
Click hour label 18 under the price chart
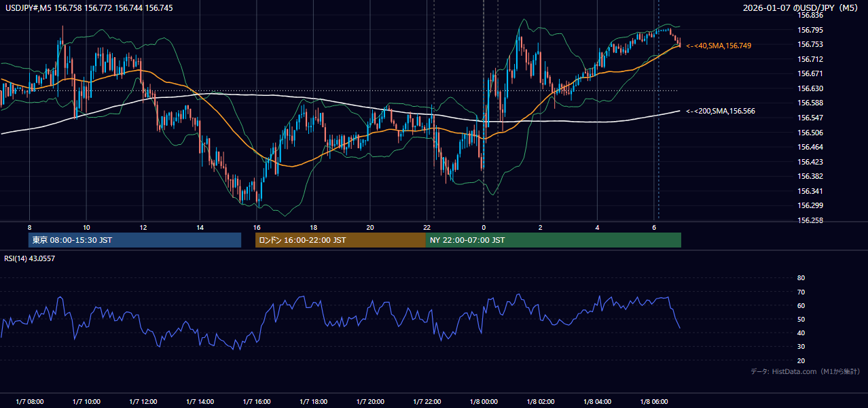tap(313, 227)
